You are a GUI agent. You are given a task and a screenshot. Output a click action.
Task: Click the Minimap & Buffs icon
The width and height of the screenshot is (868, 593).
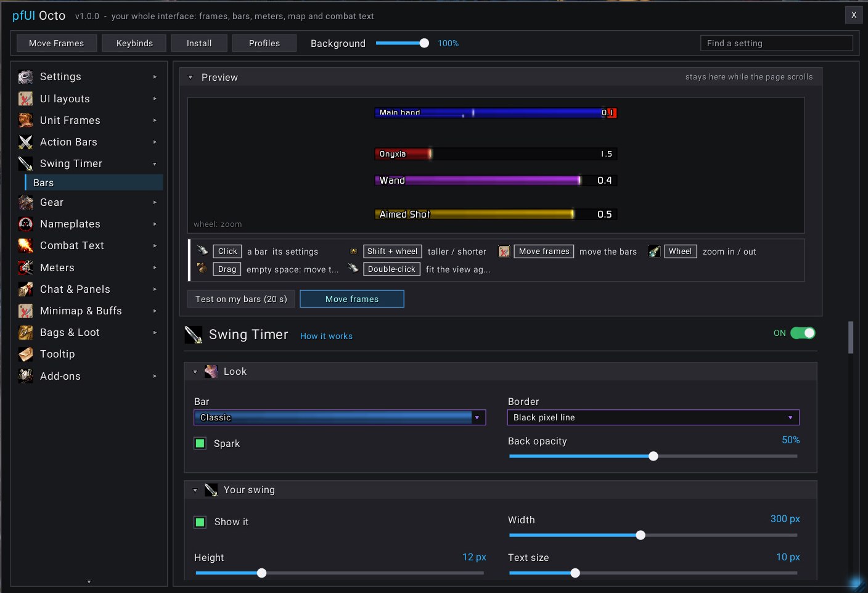(x=25, y=311)
